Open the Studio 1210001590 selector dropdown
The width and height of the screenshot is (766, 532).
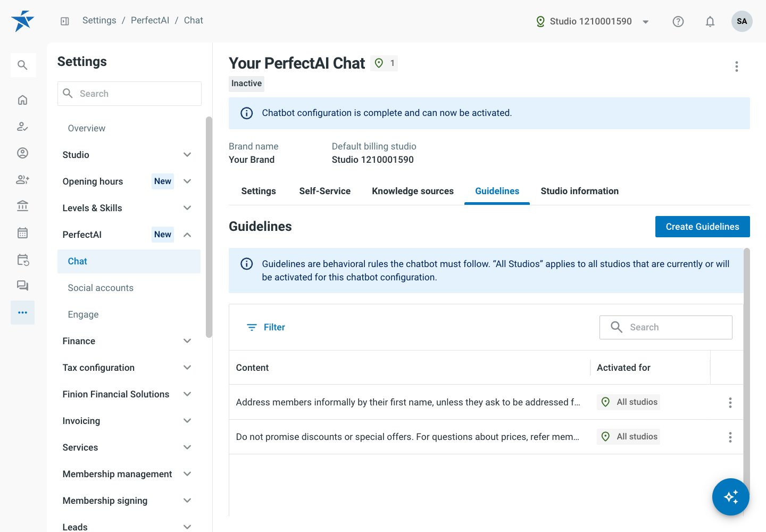[x=593, y=21]
